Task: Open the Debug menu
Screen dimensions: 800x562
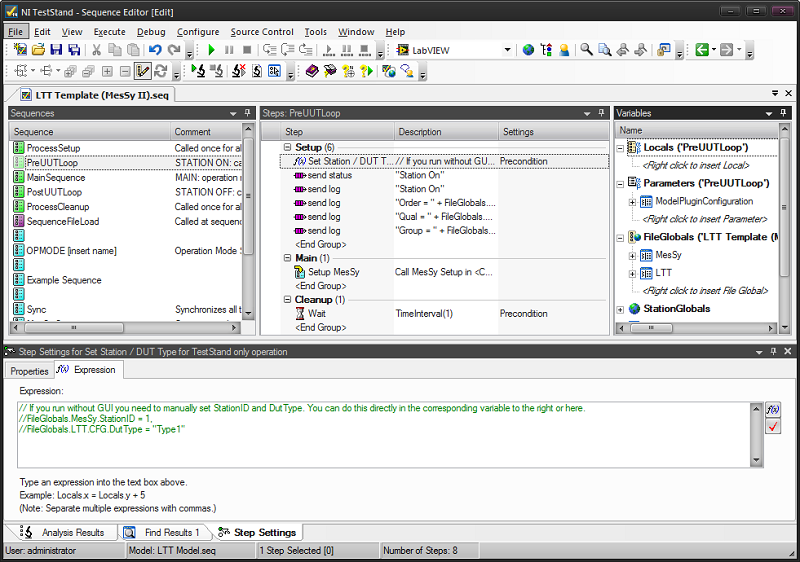Action: (x=151, y=32)
